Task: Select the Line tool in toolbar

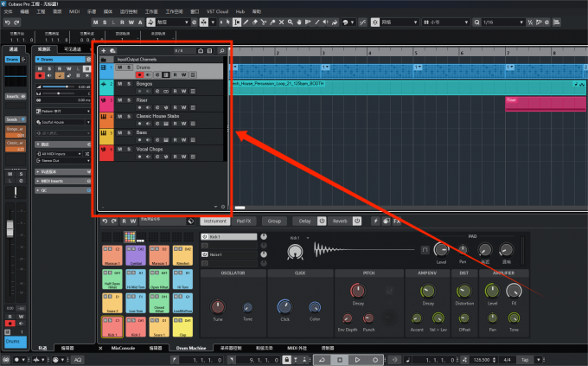Action: pyautogui.click(x=316, y=22)
